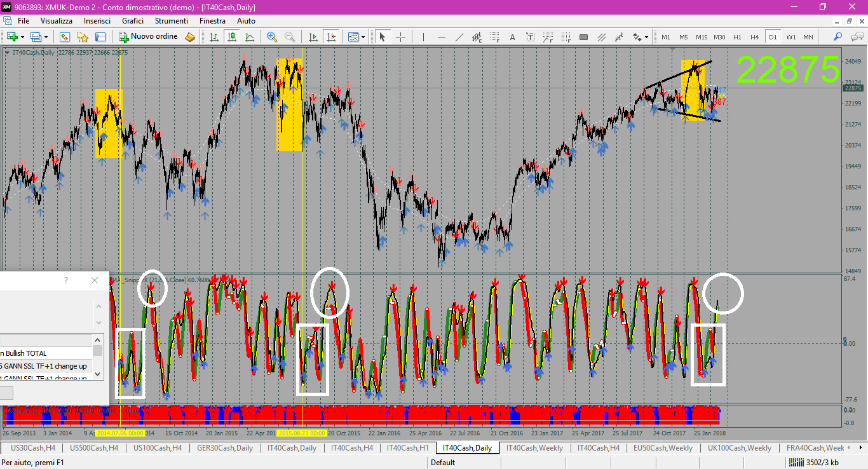
Task: Switch chart to candlesticks
Action: pyautogui.click(x=232, y=37)
